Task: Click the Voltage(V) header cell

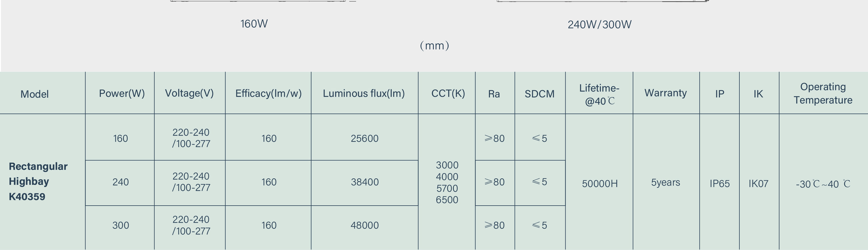Action: point(190,93)
